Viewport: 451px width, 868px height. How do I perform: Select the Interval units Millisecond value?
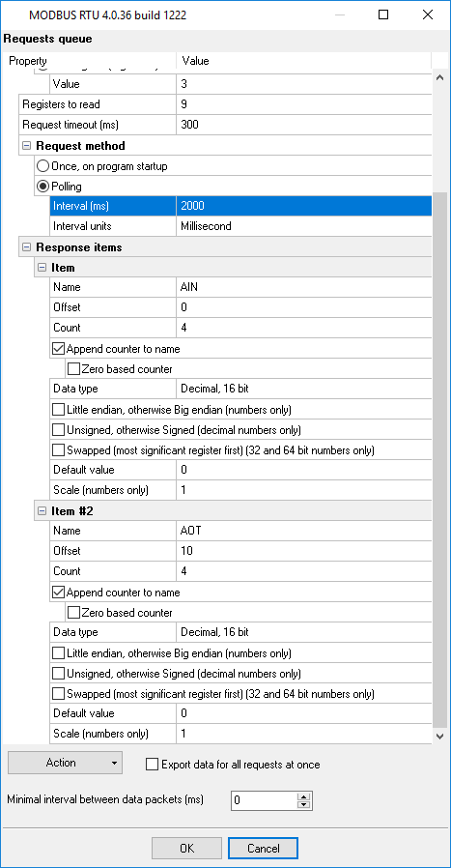[x=304, y=226]
